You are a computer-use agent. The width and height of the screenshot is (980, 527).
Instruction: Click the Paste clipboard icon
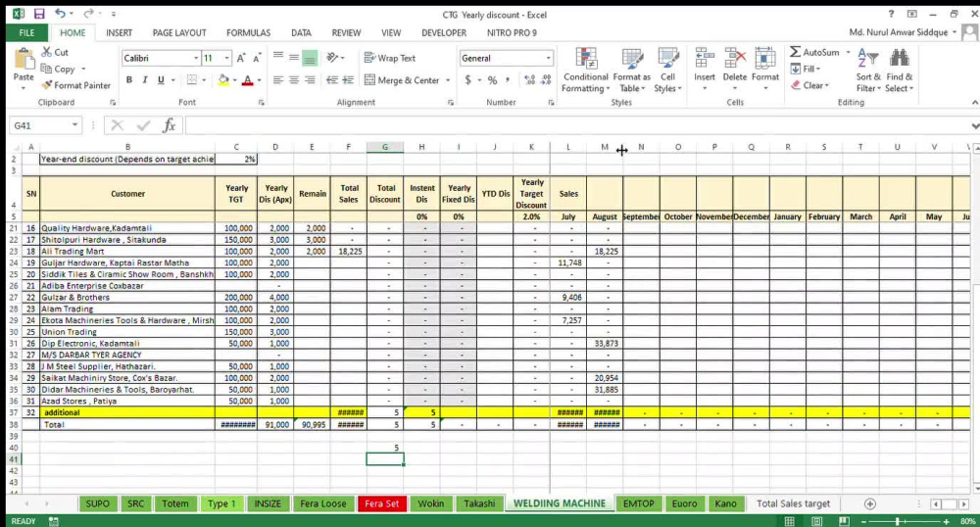(24, 60)
